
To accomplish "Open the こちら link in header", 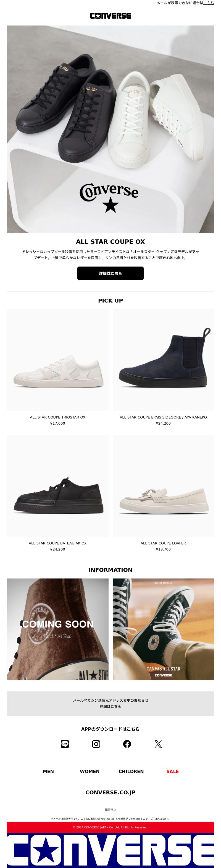I will (209, 3).
